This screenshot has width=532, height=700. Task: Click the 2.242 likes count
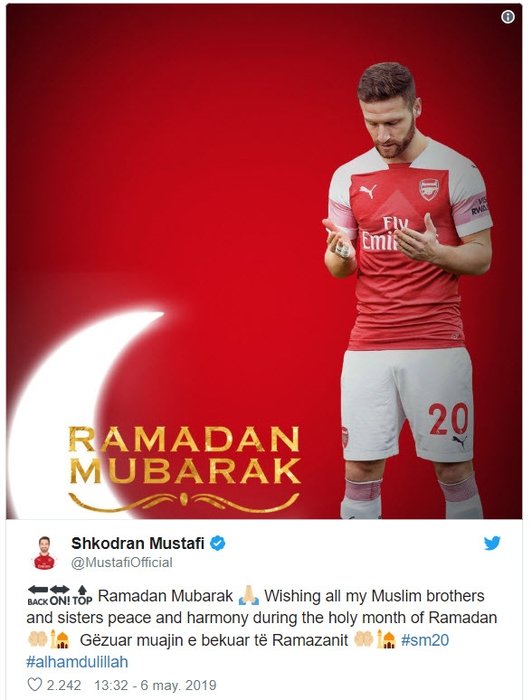[x=64, y=685]
